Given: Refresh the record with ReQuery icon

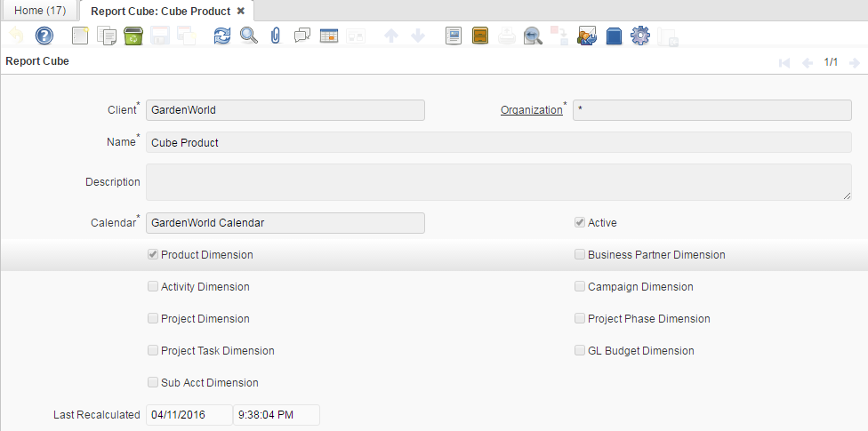Looking at the screenshot, I should pyautogui.click(x=221, y=36).
